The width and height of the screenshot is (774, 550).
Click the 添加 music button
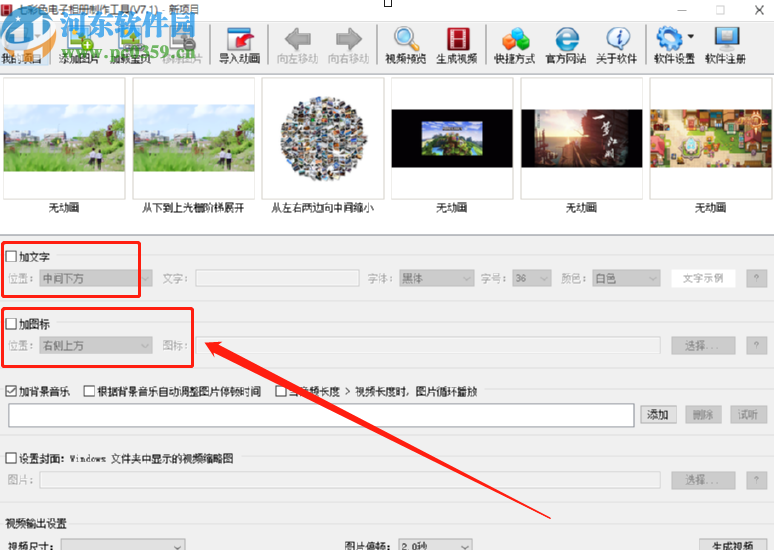(658, 415)
